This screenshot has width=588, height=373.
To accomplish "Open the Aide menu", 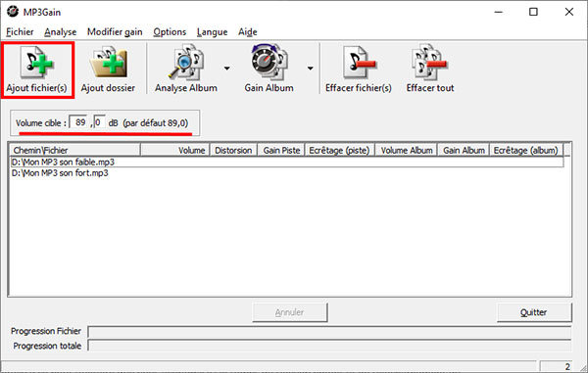I will [x=248, y=32].
